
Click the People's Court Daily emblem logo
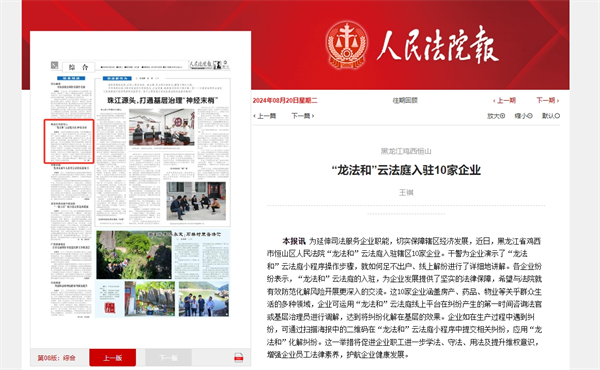coord(347,45)
